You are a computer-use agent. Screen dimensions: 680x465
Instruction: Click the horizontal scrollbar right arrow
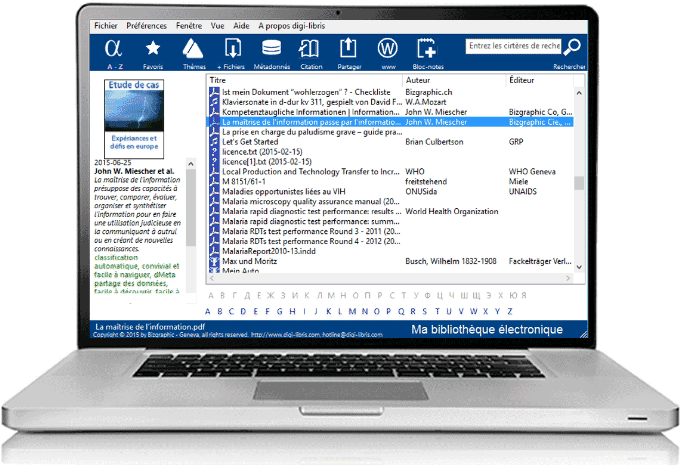click(x=568, y=278)
